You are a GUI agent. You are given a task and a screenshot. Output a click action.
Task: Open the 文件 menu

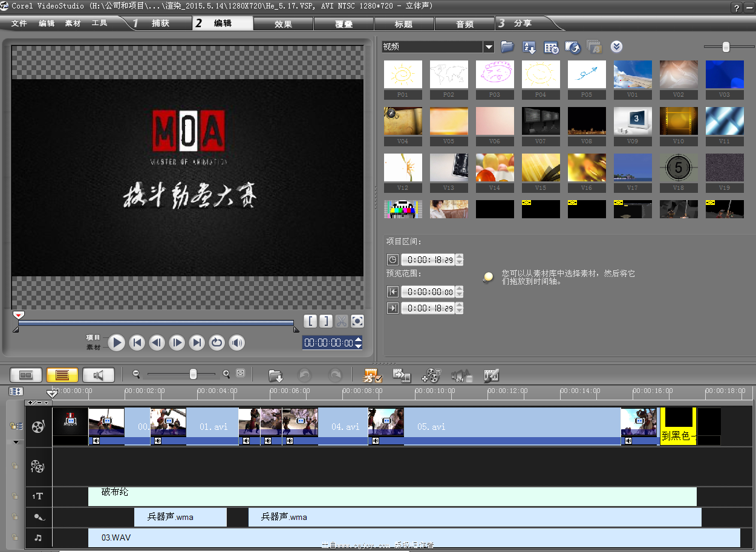pos(19,24)
